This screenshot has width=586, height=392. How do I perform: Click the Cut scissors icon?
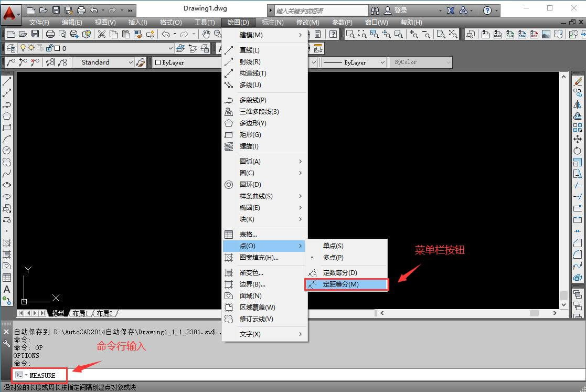pos(101,35)
